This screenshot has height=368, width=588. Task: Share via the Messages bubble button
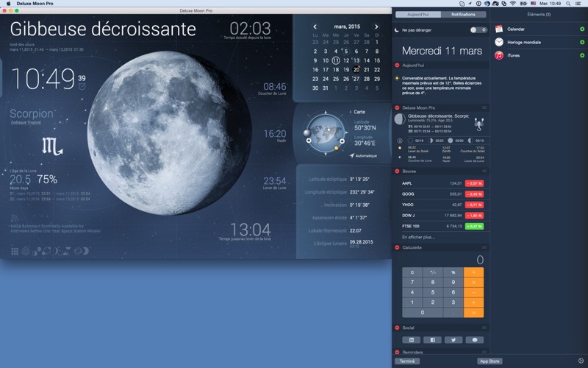coord(474,340)
